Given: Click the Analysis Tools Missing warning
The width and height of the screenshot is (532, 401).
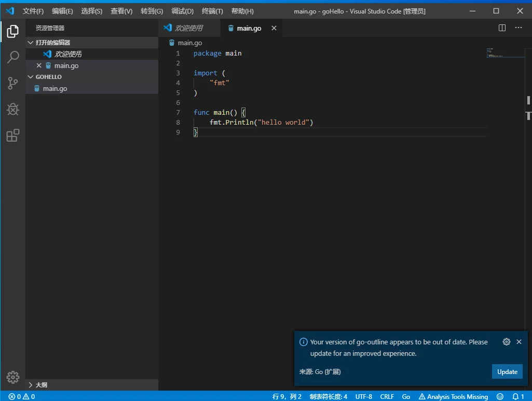Looking at the screenshot, I should coord(453,397).
